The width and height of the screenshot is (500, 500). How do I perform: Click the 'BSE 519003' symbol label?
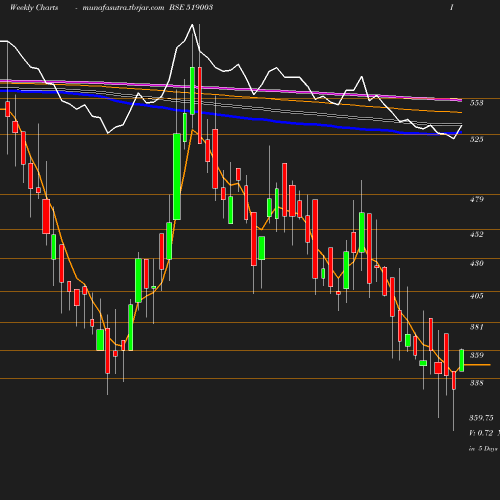tap(191, 7)
